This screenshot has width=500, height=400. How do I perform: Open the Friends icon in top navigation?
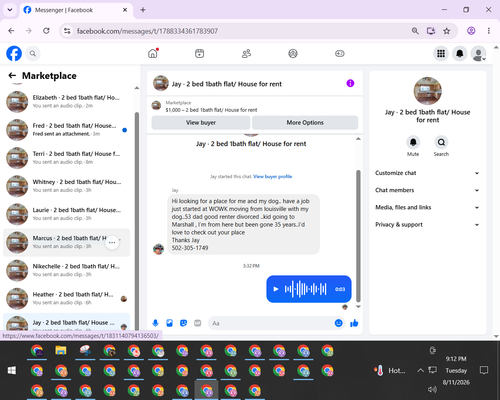click(x=246, y=53)
